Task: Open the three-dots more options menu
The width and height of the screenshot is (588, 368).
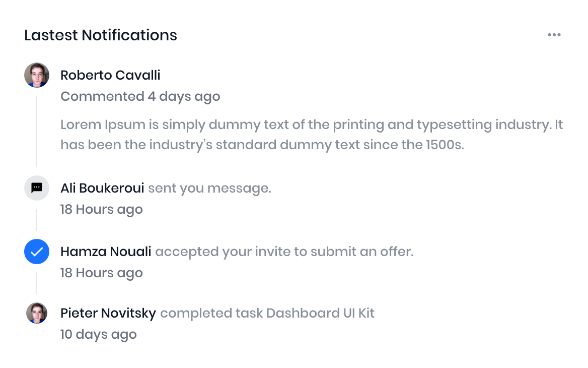Action: click(x=554, y=35)
